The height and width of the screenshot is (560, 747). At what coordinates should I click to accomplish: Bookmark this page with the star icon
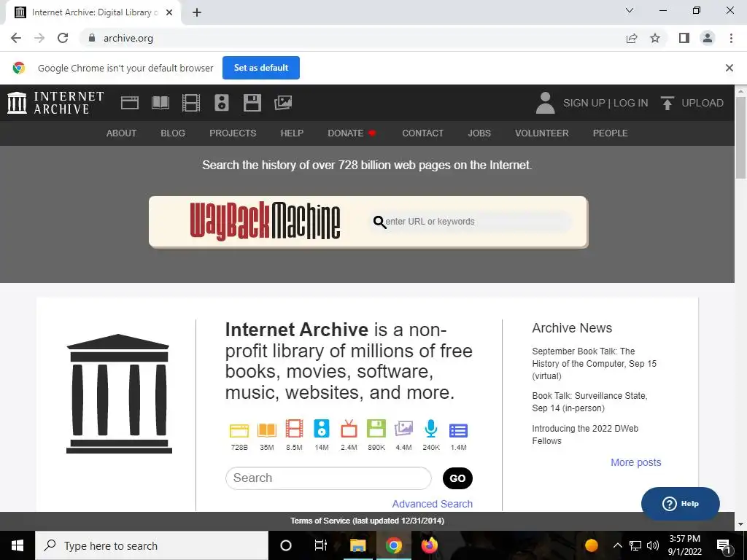tap(655, 38)
